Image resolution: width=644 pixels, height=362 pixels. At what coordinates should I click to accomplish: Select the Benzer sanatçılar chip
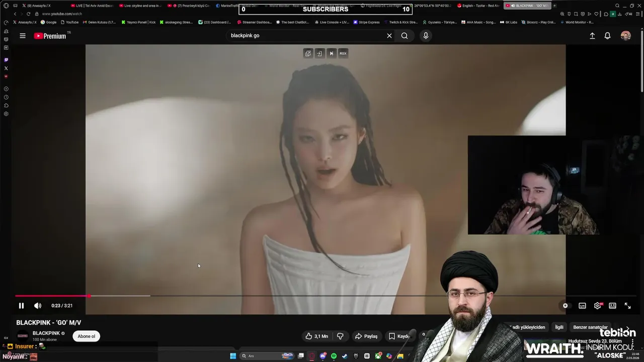point(590,327)
